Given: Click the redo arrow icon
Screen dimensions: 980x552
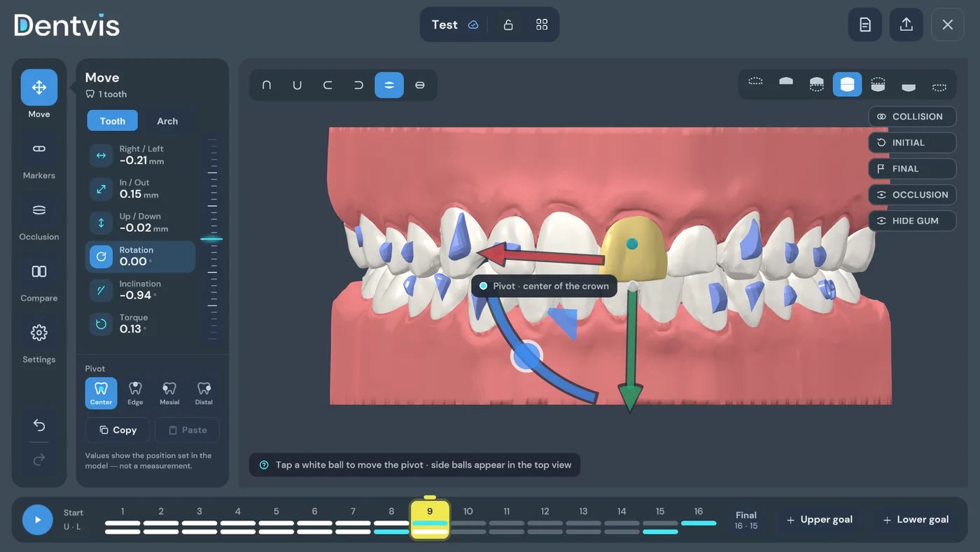Looking at the screenshot, I should pyautogui.click(x=39, y=460).
